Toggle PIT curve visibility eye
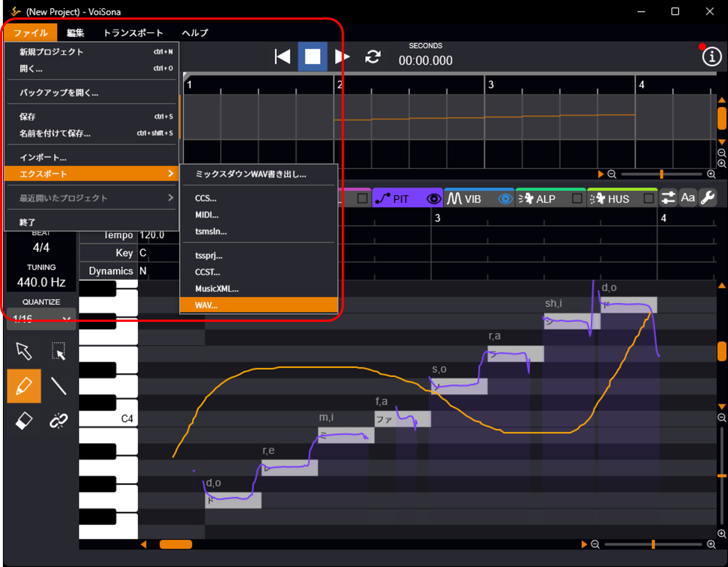Screen dimensions: 728x567 click(434, 199)
